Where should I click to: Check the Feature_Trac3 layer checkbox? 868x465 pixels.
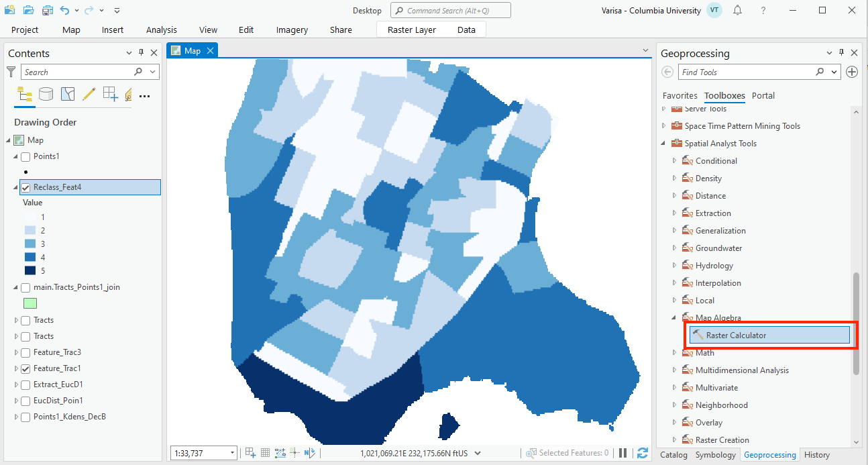pos(25,352)
